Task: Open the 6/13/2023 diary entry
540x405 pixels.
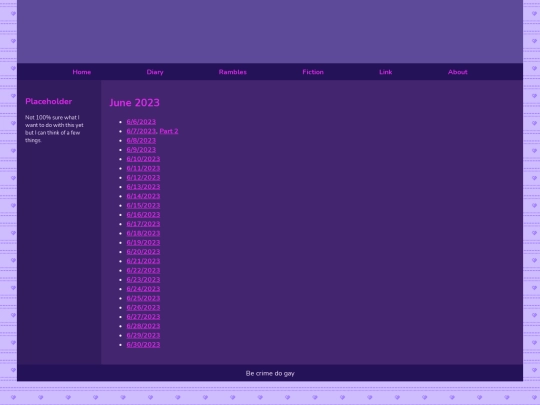Action: pos(143,187)
